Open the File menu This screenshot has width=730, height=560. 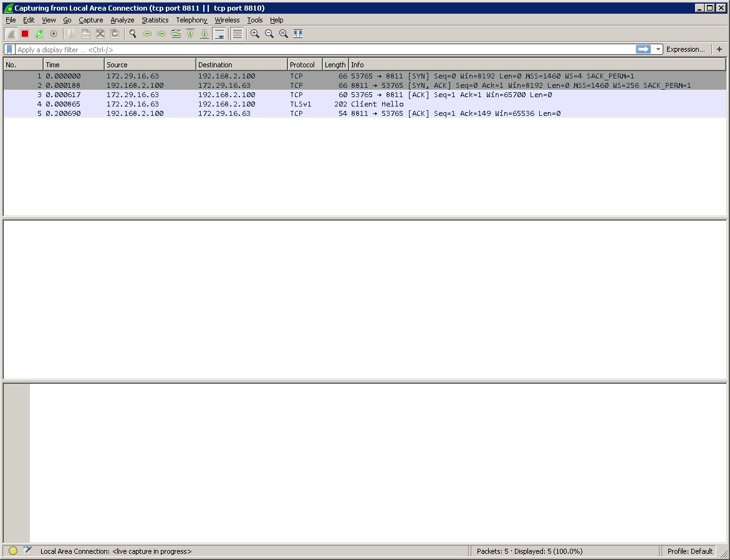click(11, 20)
